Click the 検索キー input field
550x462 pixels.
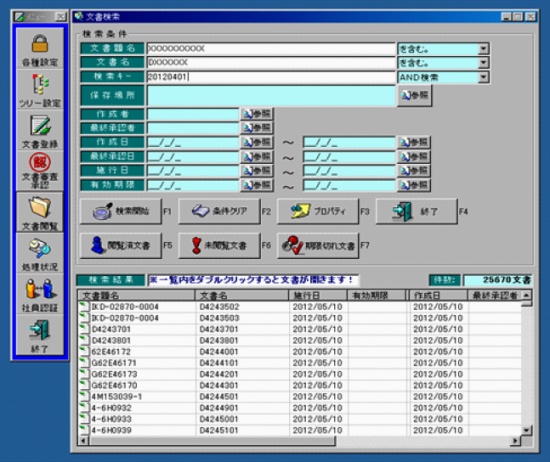tap(271, 77)
